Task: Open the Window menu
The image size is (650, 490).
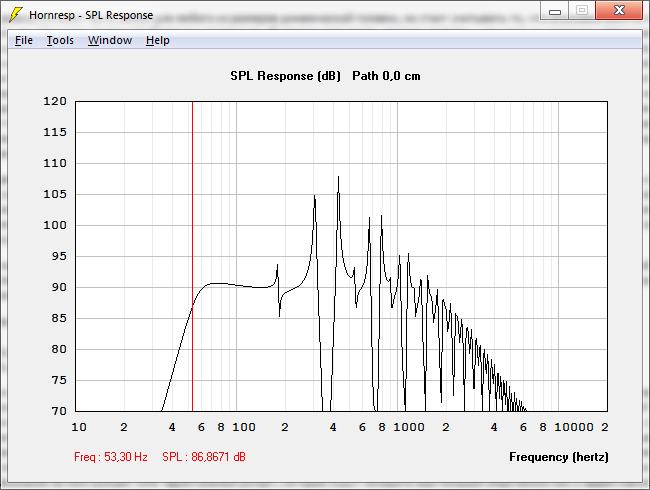Action: (110, 40)
